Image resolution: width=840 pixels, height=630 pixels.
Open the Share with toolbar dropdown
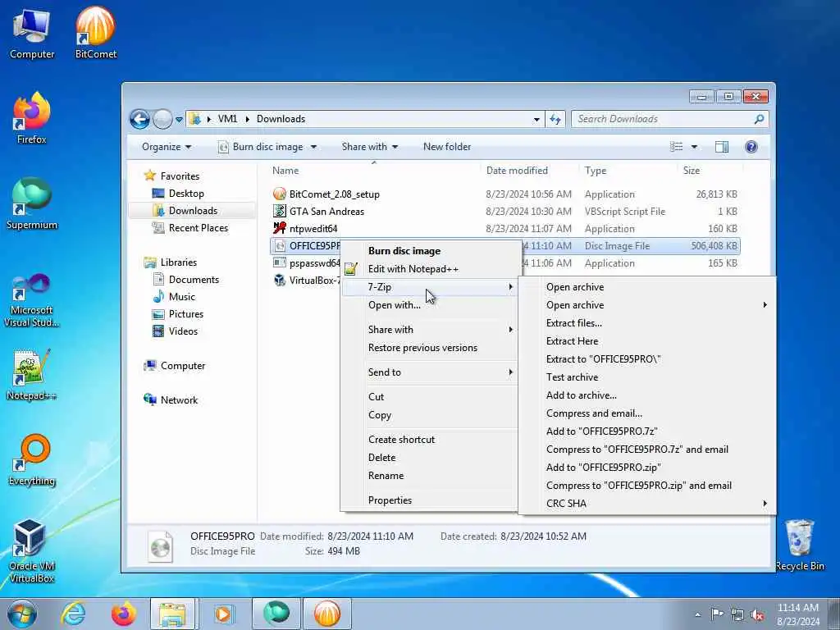tap(370, 147)
